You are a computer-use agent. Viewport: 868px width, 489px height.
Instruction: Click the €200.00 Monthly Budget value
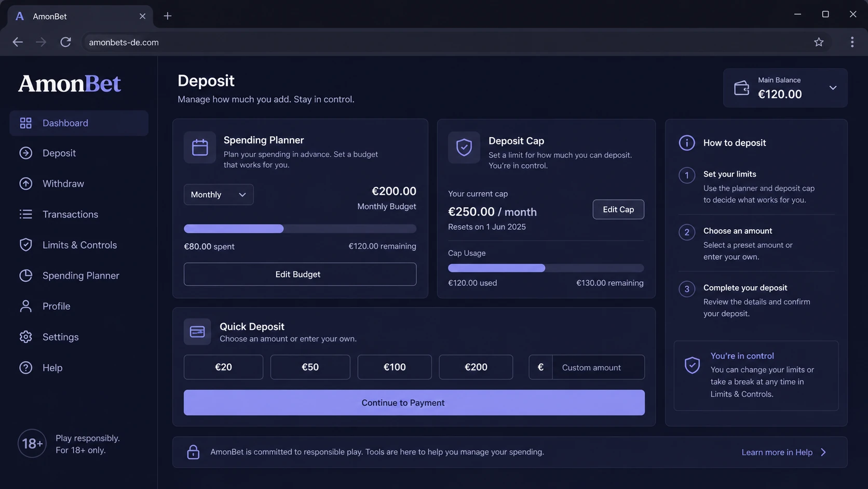(394, 191)
